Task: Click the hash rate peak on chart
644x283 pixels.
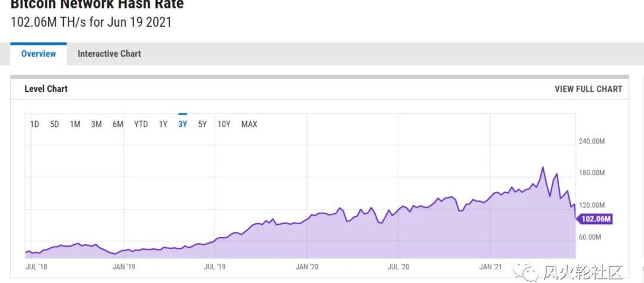Action: coord(543,167)
